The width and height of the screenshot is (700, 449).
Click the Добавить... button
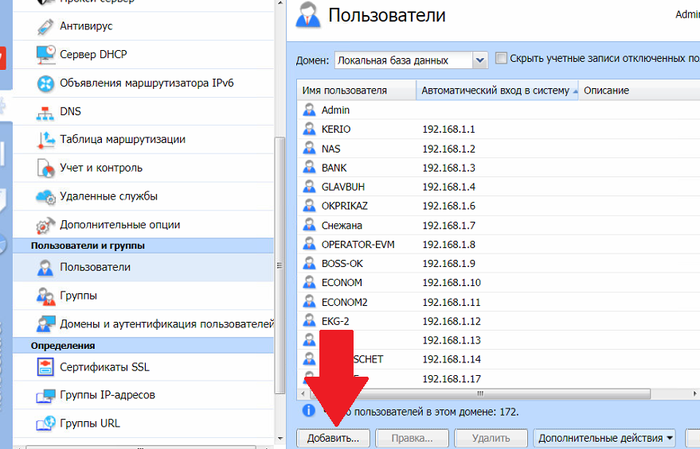[333, 438]
